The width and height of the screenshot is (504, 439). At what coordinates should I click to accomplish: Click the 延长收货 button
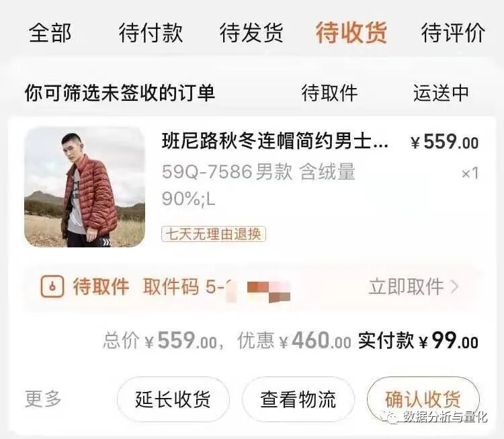(173, 399)
